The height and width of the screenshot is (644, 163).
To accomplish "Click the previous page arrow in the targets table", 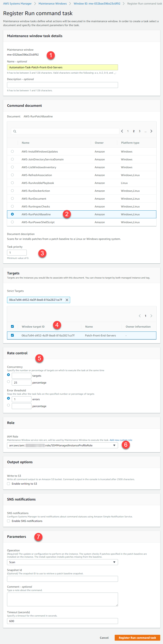I will coord(140,316).
